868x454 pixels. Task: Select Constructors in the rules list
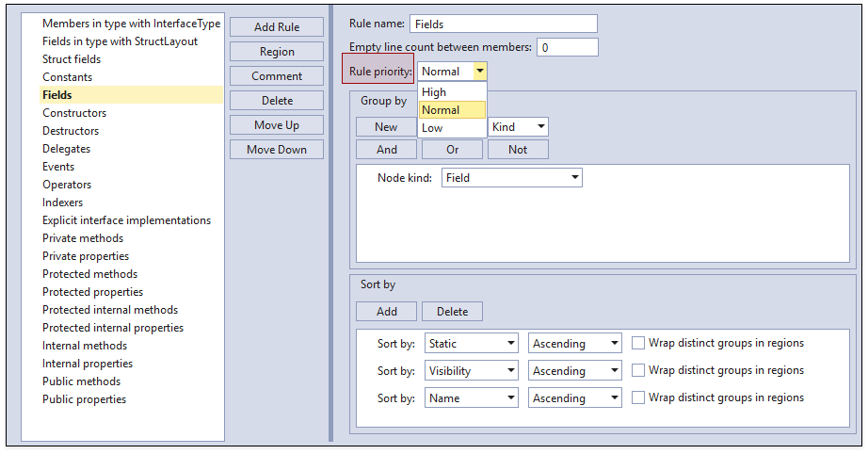(74, 113)
